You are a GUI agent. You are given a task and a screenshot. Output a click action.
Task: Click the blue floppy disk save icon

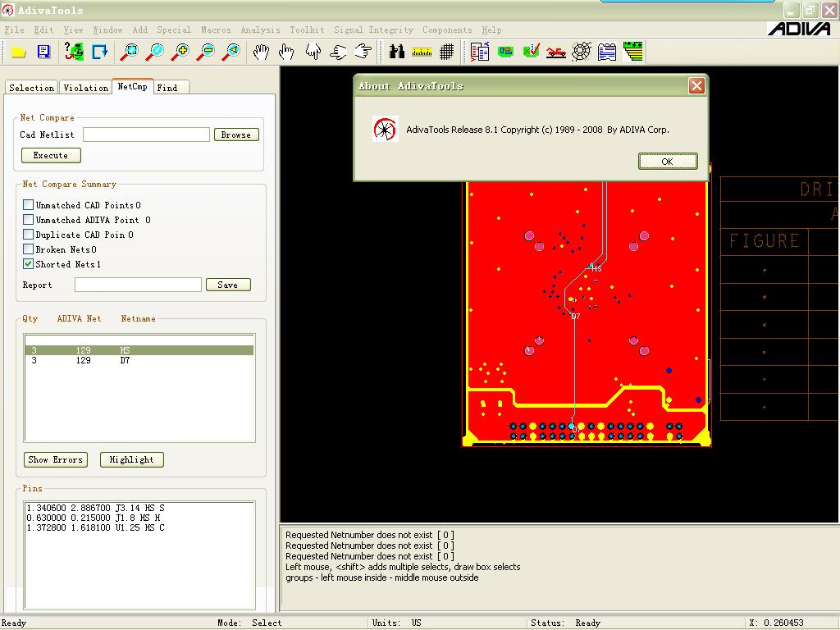[x=44, y=52]
